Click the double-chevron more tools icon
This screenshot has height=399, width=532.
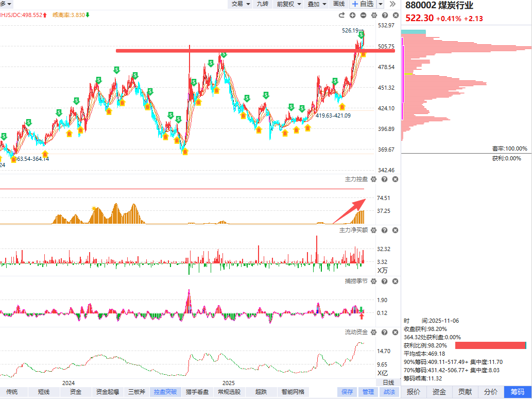392,4
